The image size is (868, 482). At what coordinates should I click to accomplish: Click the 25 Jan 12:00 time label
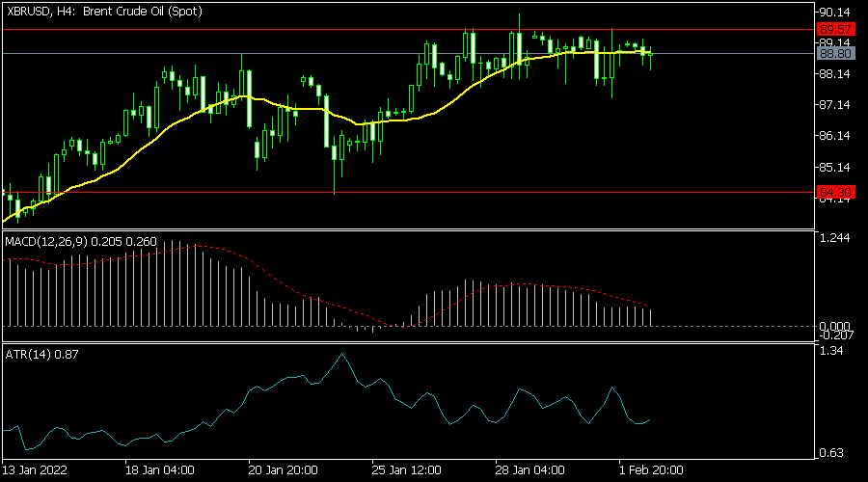pos(407,470)
